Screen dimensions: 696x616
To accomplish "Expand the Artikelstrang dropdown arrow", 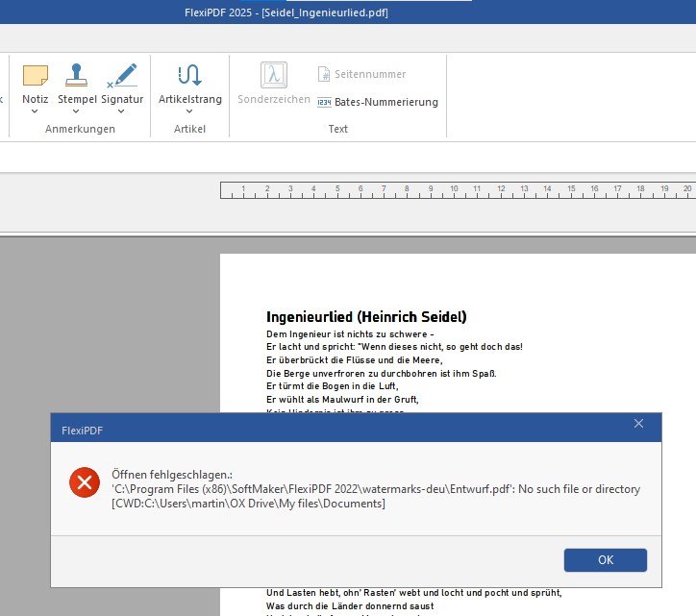I will (x=189, y=111).
